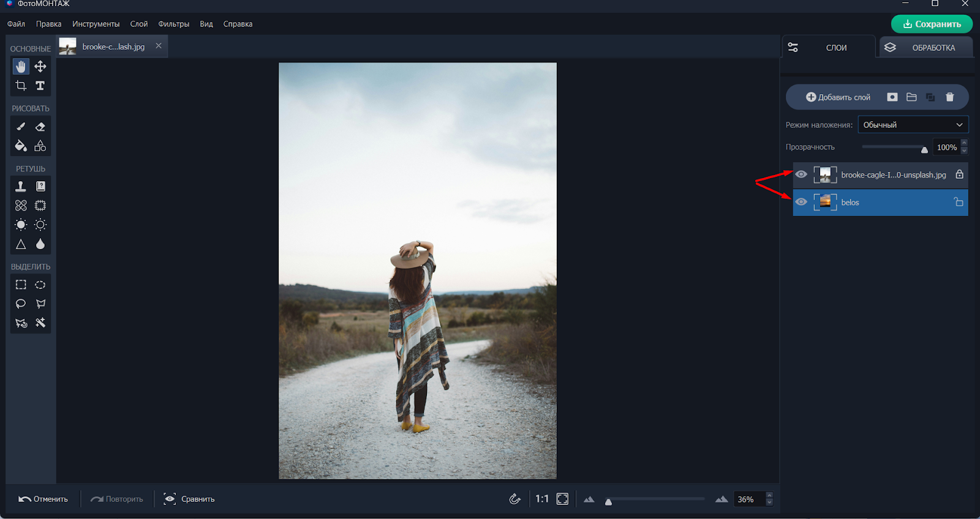The width and height of the screenshot is (980, 519).
Task: Hide the brooke-cagle layer with eye
Action: click(801, 174)
